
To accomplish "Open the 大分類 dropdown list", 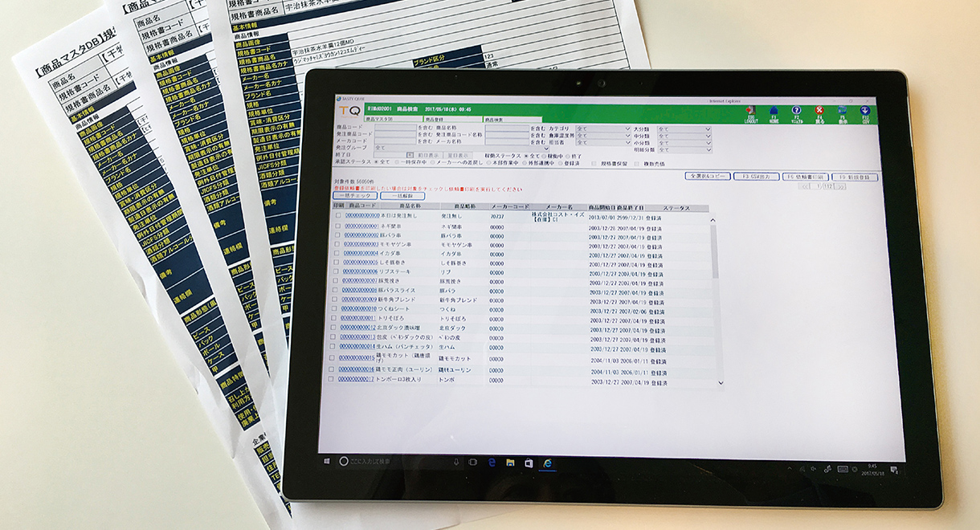I will click(x=684, y=128).
